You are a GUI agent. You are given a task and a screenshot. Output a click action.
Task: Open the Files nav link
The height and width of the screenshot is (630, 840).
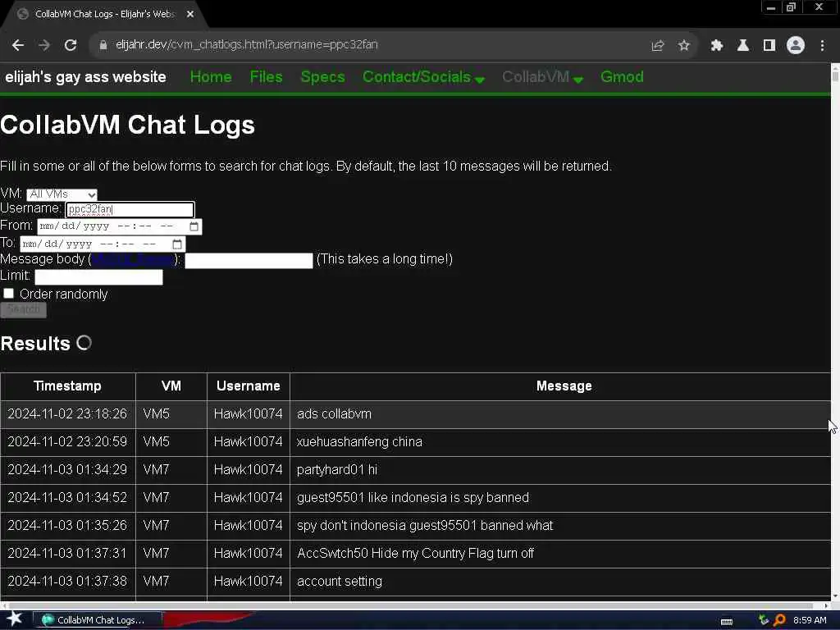pos(267,77)
